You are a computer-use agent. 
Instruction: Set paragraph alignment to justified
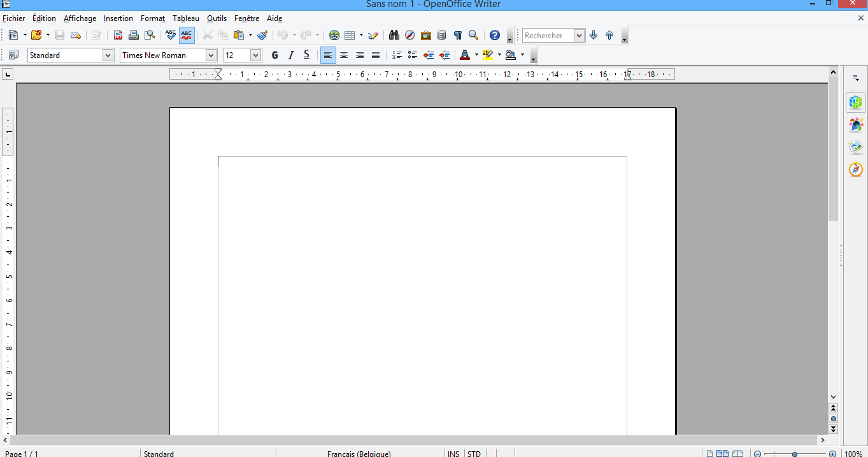tap(376, 55)
